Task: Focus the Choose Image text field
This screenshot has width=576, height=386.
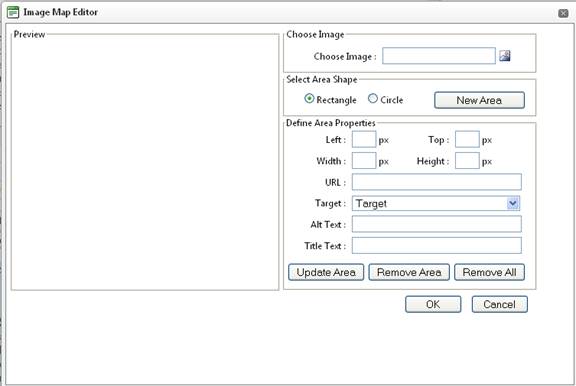Action: (439, 56)
